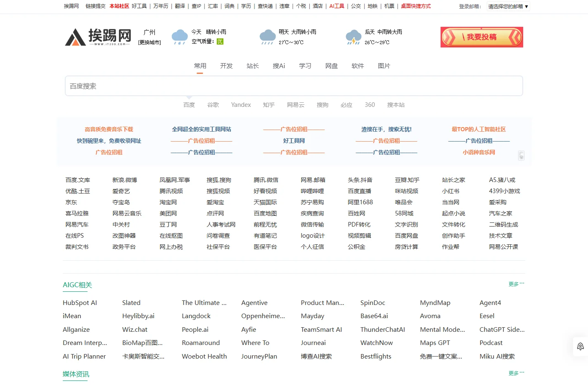Screen dimensions: 588x385
Task: Open 哔哩哔哩 site link
Action: pos(312,191)
